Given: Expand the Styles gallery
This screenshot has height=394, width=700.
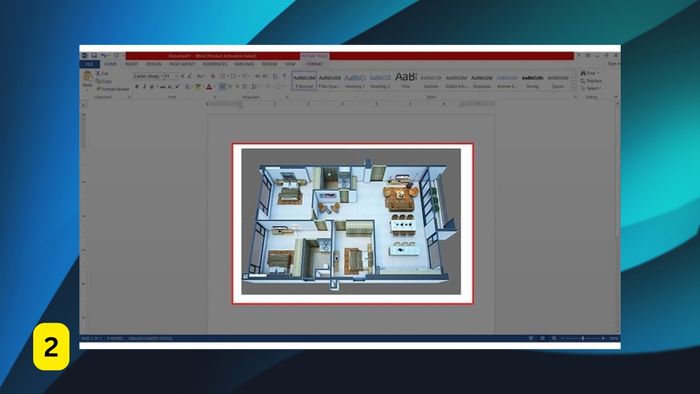Looking at the screenshot, I should pyautogui.click(x=574, y=88).
